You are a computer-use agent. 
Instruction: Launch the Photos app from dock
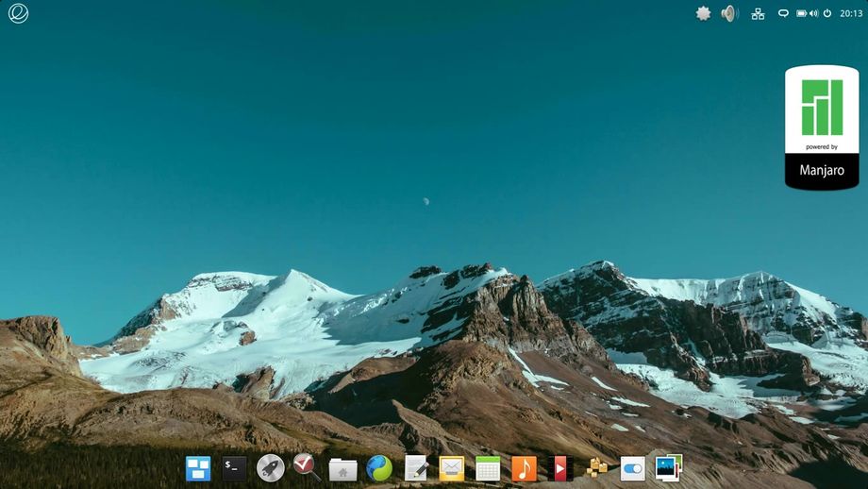point(668,468)
